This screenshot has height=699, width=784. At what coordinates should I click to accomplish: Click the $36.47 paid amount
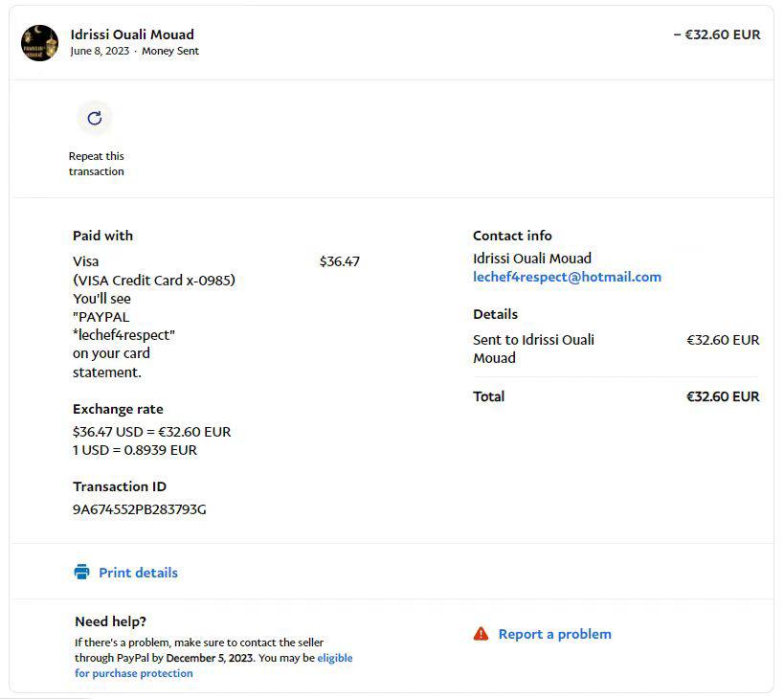tap(339, 261)
